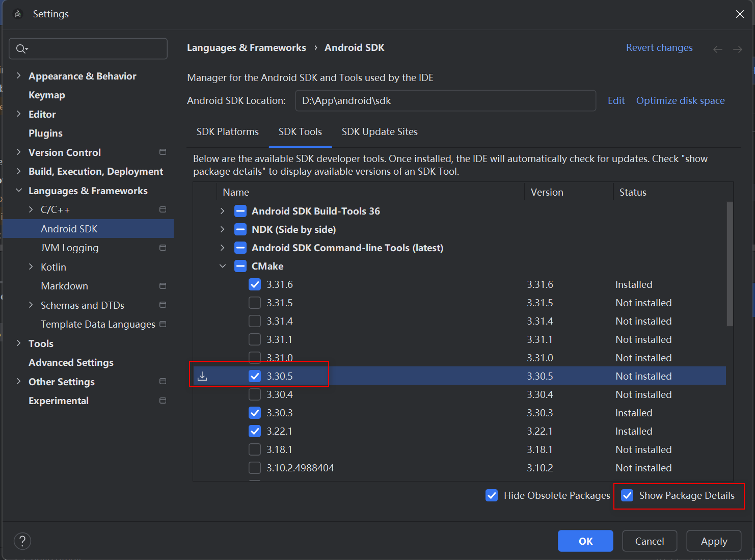Uncheck CMake 3.31.6 checkbox
Screen dimensions: 755x560
pos(255,284)
